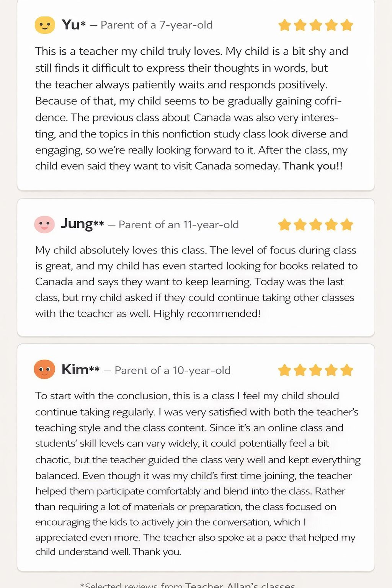Open reviewer Jung** profile name
The width and height of the screenshot is (392, 588).
tap(82, 224)
